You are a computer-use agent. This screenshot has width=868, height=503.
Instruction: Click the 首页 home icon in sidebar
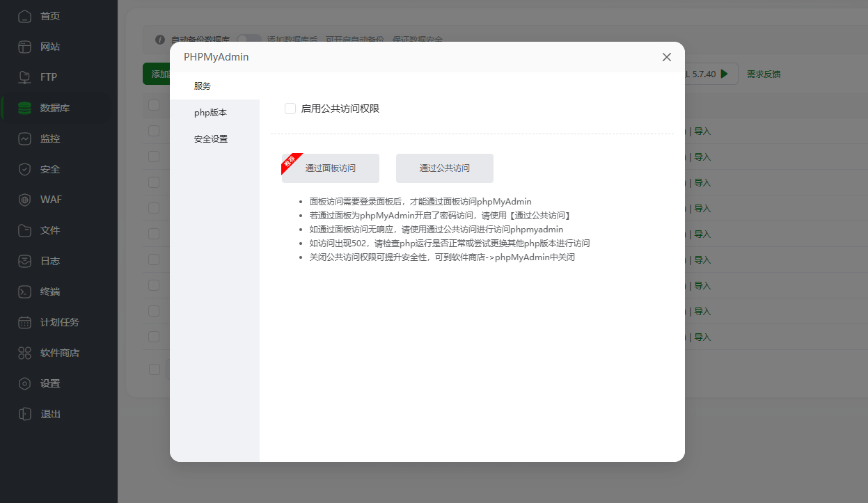[25, 16]
